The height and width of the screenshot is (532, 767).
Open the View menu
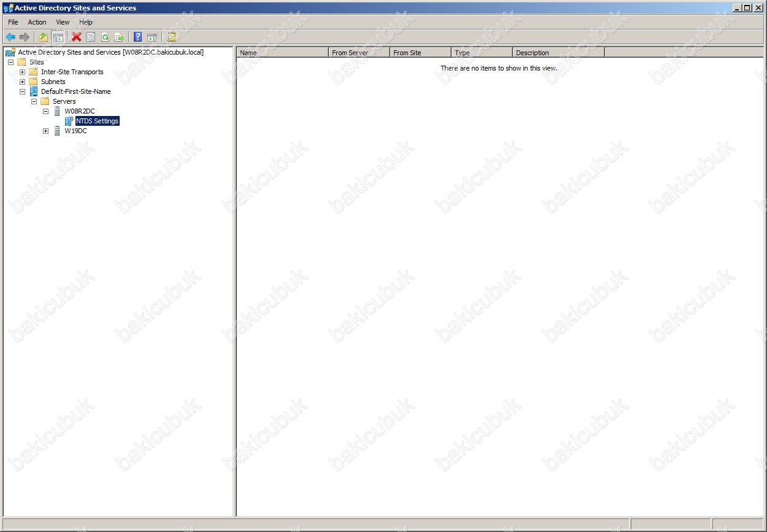[63, 22]
